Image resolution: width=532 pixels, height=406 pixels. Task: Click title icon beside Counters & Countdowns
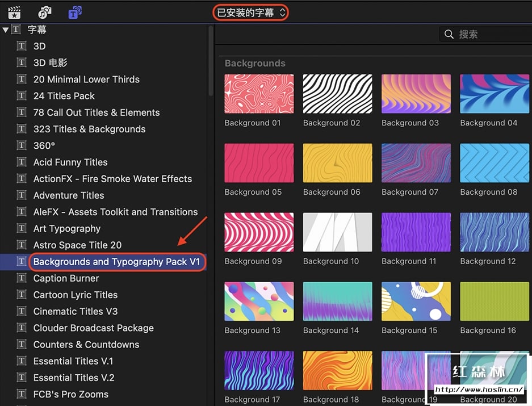[22, 344]
